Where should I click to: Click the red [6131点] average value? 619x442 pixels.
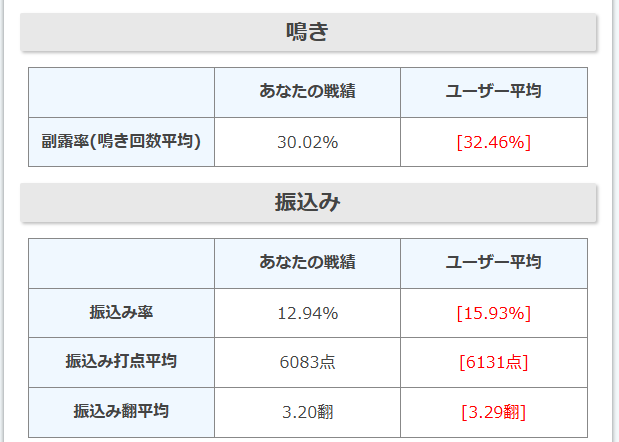(493, 362)
